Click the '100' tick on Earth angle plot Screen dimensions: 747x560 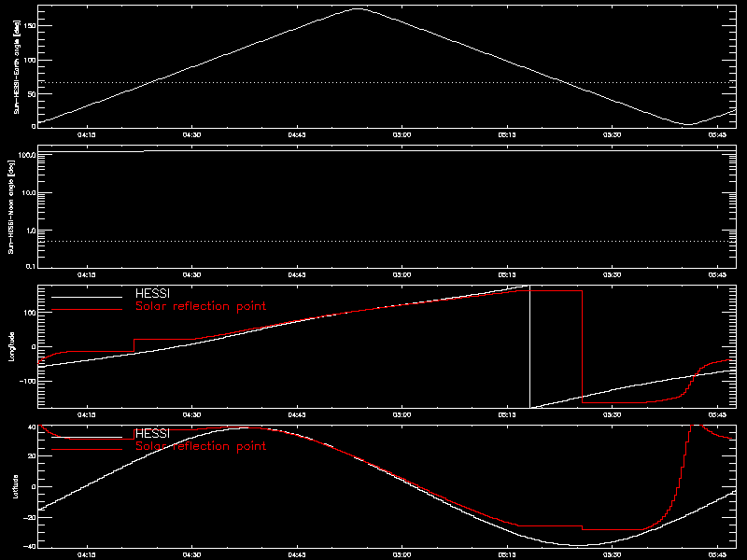29,60
